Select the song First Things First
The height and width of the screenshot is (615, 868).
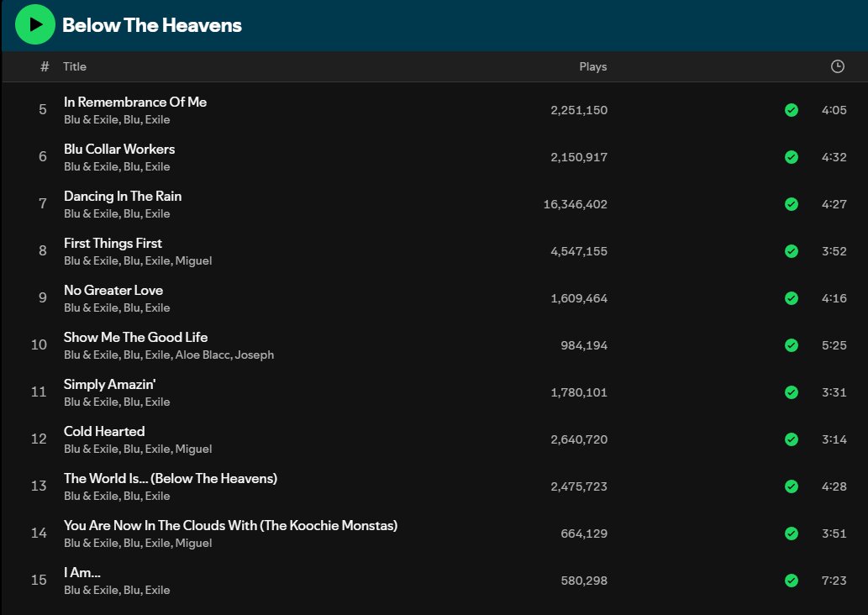113,243
